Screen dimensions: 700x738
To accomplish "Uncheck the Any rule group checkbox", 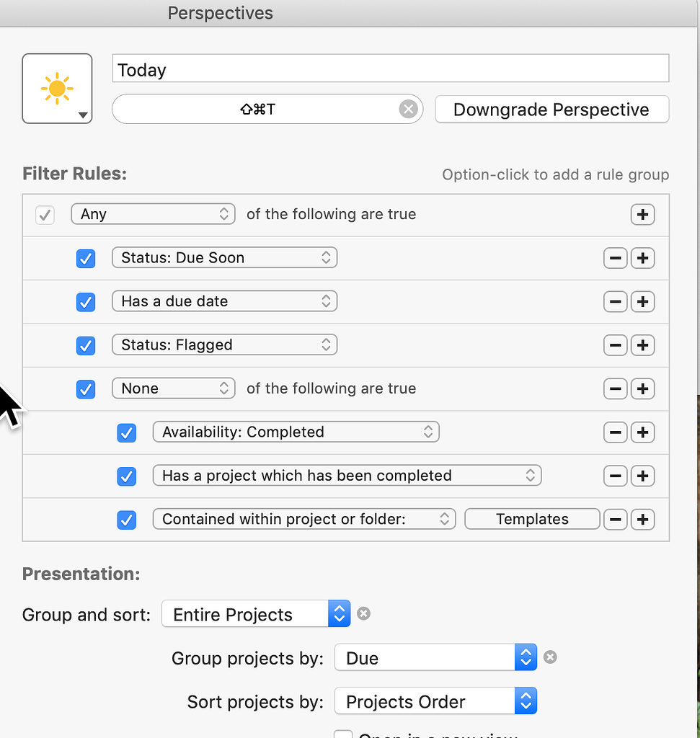I will [x=45, y=214].
